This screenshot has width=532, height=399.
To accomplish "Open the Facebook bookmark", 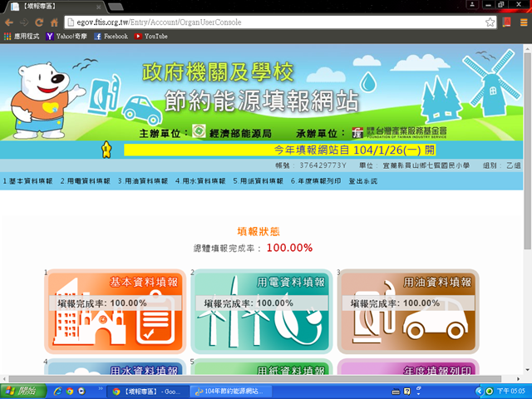I will click(111, 36).
